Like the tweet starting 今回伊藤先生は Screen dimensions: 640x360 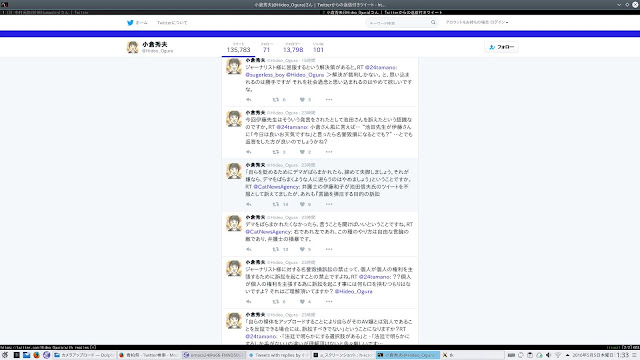point(302,152)
